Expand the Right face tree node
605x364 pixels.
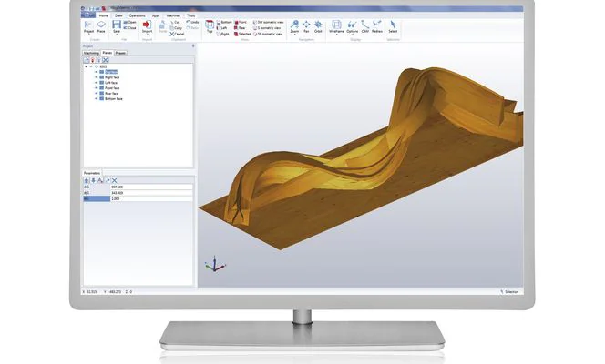coord(95,76)
